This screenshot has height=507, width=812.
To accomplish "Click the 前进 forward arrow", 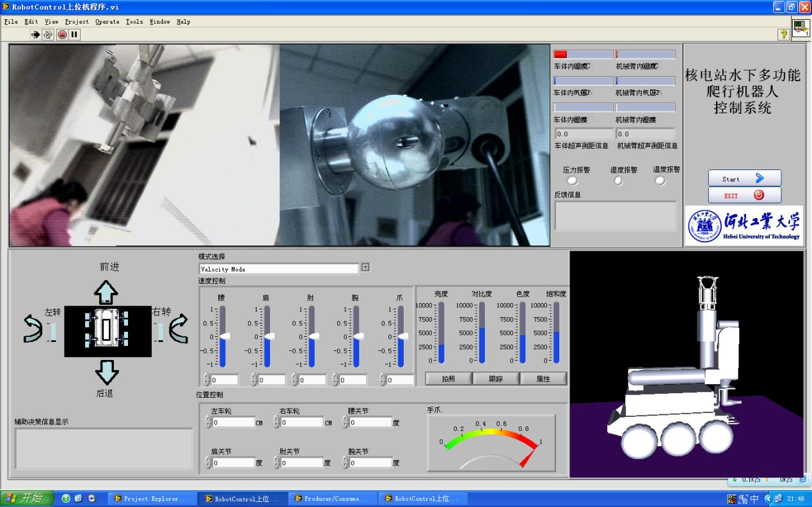I will [x=106, y=291].
